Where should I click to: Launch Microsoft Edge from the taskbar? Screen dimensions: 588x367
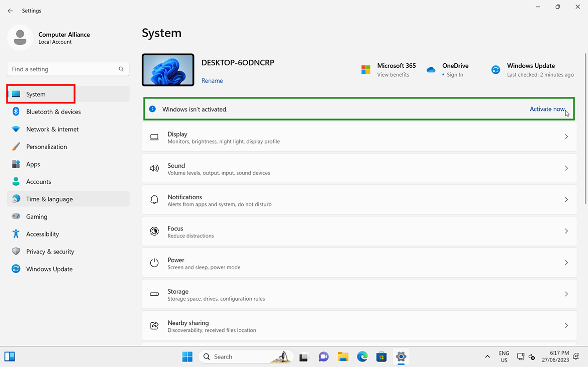362,356
